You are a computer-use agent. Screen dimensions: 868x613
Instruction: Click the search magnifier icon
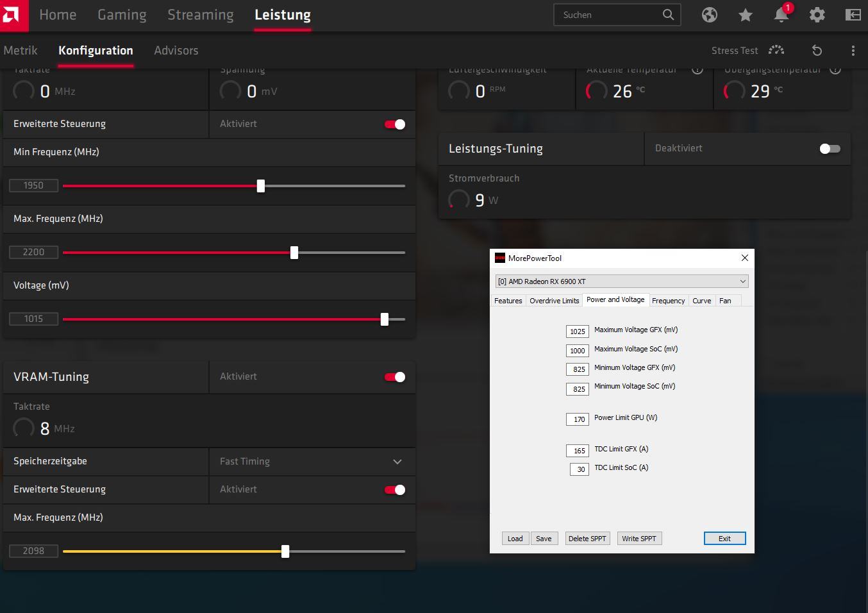tap(668, 14)
